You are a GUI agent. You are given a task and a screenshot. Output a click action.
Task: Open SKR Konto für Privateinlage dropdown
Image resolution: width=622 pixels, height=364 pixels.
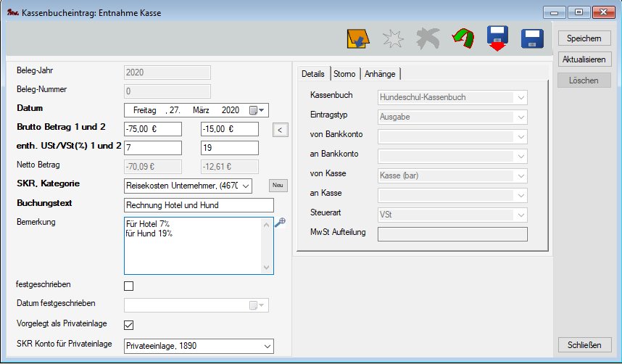coord(266,346)
